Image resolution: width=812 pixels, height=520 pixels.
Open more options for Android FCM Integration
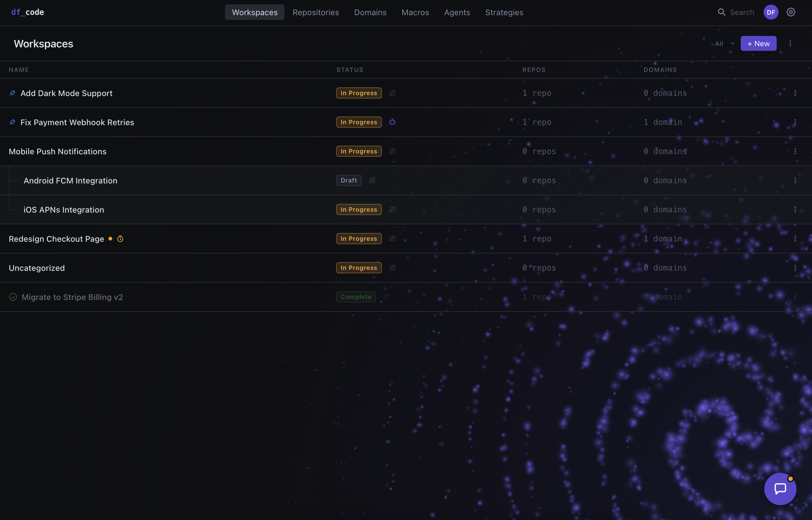click(795, 180)
